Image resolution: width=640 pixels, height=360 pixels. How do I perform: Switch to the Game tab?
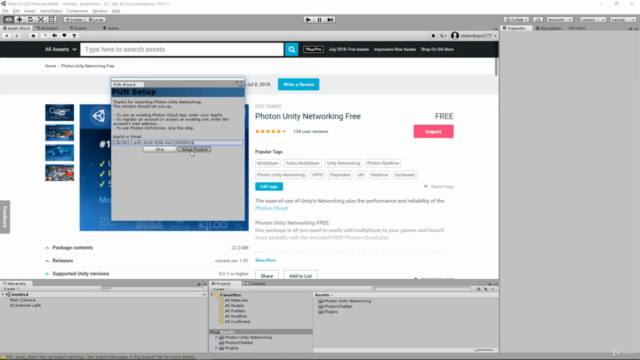(x=111, y=29)
